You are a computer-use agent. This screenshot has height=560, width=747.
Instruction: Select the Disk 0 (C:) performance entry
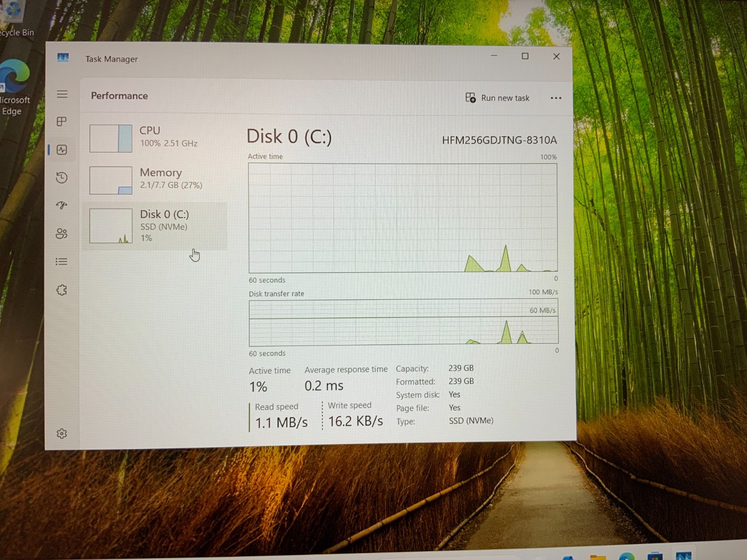point(154,226)
